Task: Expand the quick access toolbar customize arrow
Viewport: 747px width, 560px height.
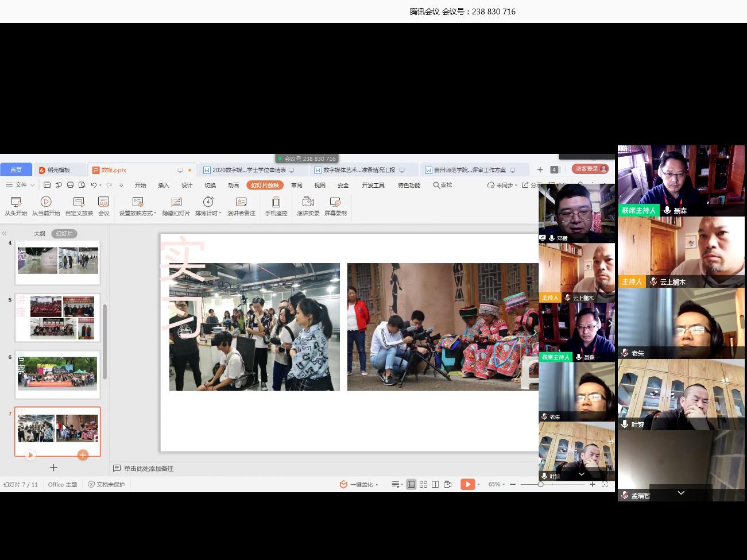Action: [121, 186]
